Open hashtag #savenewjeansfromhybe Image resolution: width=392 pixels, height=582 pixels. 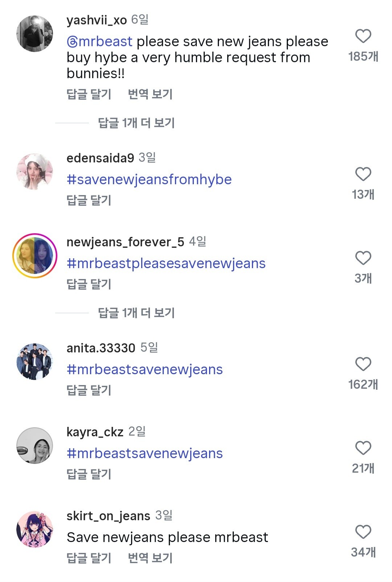point(149,179)
